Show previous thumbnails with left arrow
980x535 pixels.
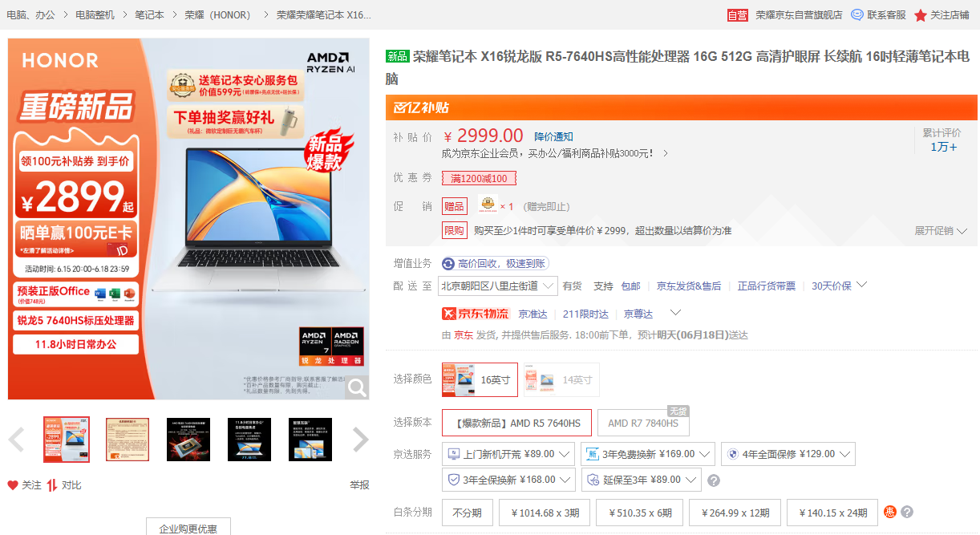(x=16, y=440)
